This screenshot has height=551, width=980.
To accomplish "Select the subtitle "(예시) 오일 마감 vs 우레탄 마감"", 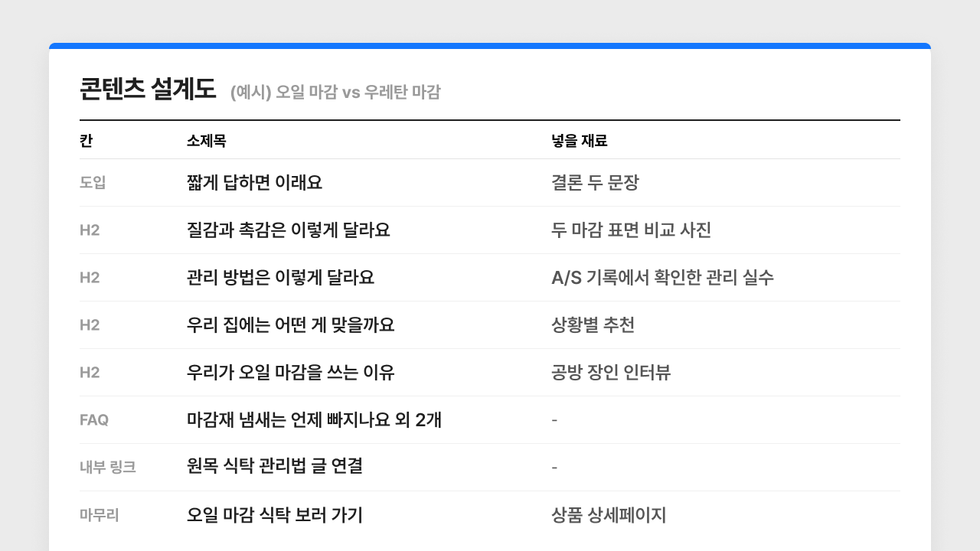I will (335, 93).
